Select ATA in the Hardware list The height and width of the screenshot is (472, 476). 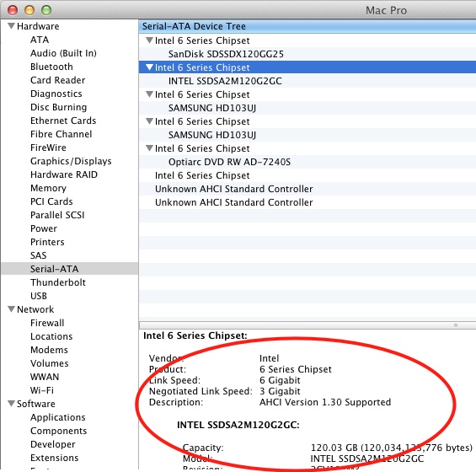click(40, 40)
